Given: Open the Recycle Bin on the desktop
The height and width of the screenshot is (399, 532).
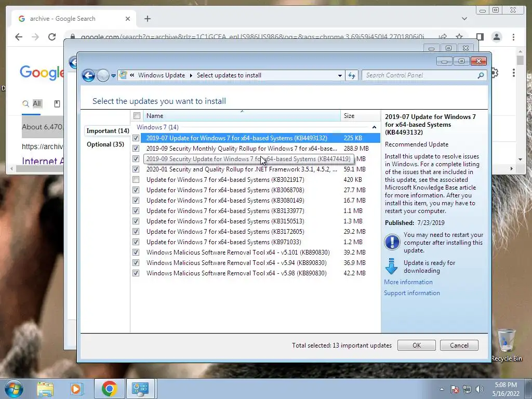Looking at the screenshot, I should point(507,345).
